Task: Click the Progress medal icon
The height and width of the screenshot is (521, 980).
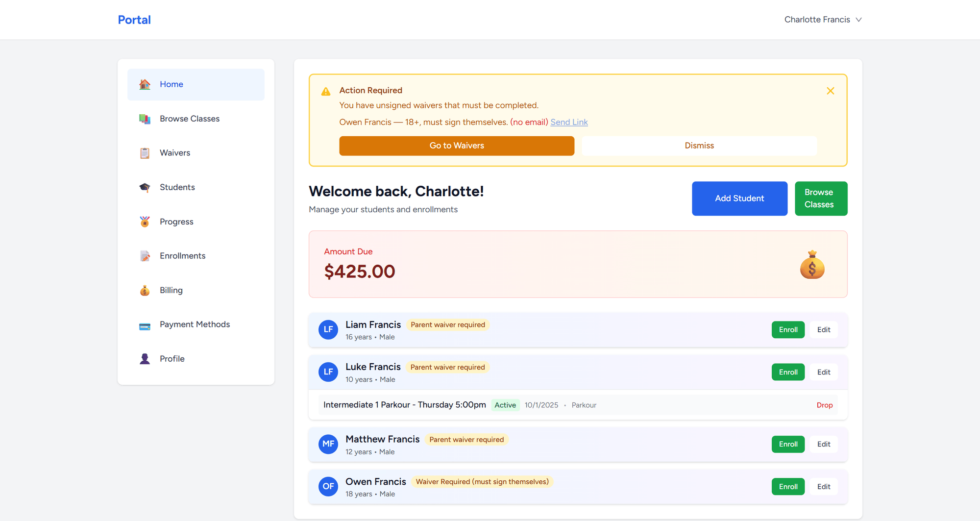Action: pyautogui.click(x=145, y=222)
